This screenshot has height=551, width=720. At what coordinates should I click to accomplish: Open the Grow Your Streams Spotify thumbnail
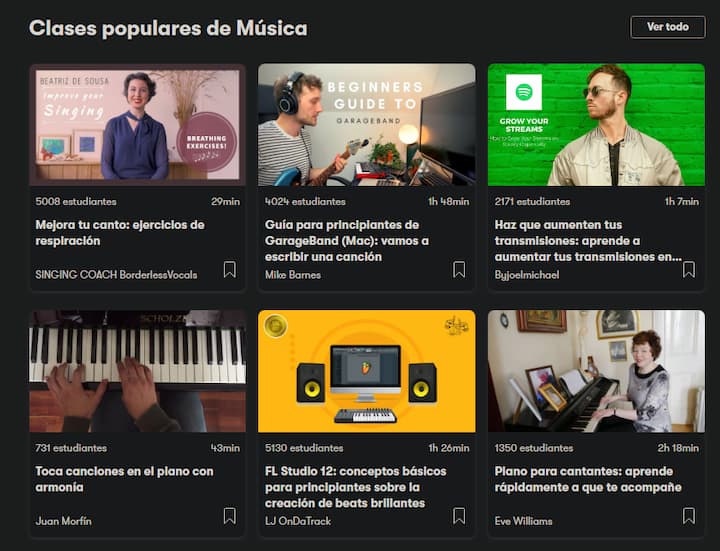click(596, 125)
